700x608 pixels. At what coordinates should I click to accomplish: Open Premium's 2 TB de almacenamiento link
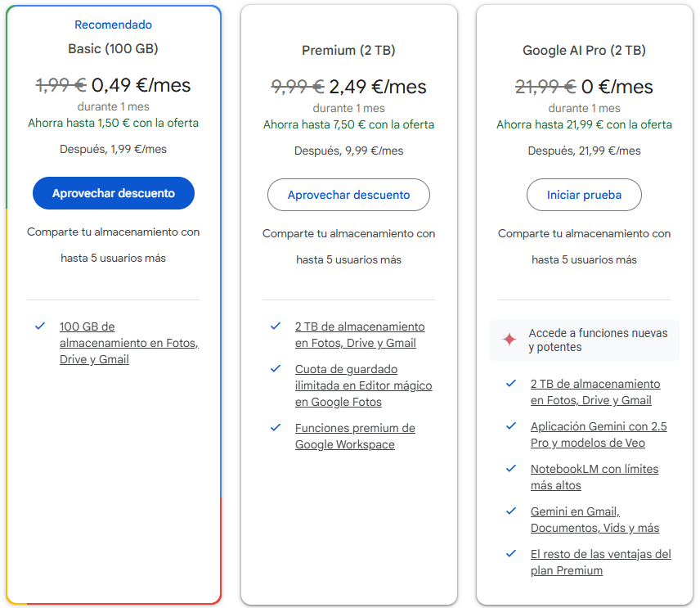click(360, 335)
